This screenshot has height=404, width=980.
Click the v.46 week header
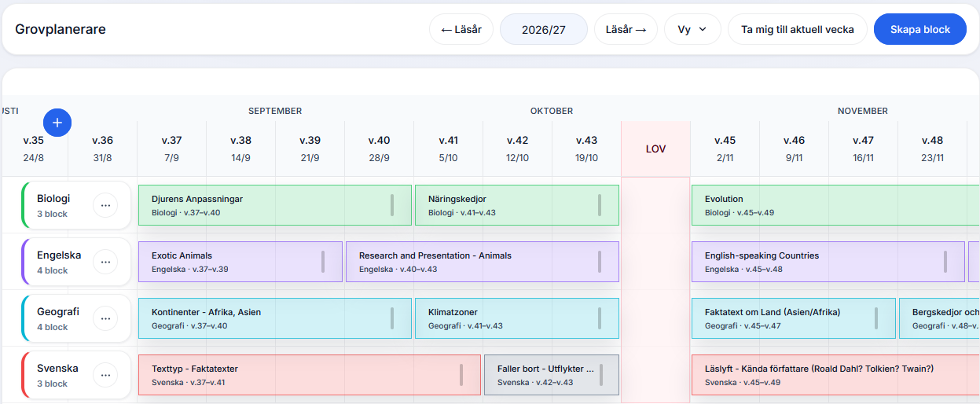(794, 149)
